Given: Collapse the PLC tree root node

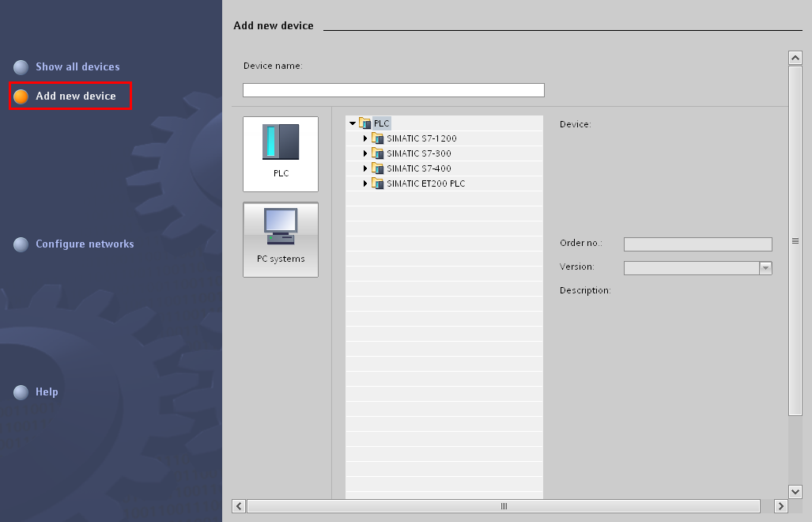Looking at the screenshot, I should 353,123.
